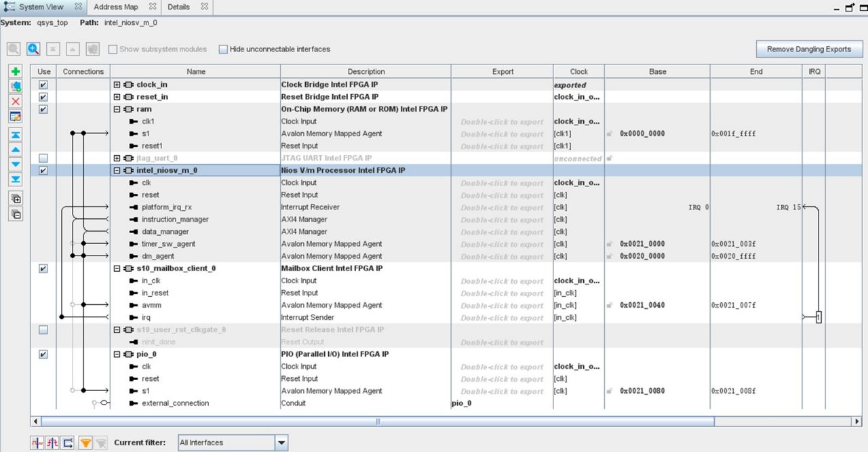Switch to the Details tab
The image size is (868, 452).
[x=179, y=7]
